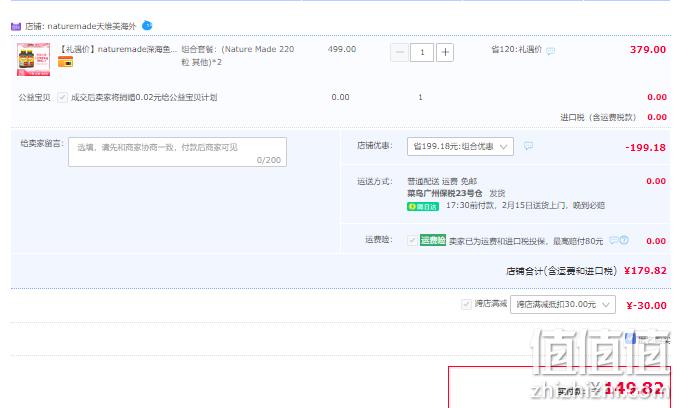
Task: Toggle the 跨店满减 checkbox
Action: [x=466, y=304]
